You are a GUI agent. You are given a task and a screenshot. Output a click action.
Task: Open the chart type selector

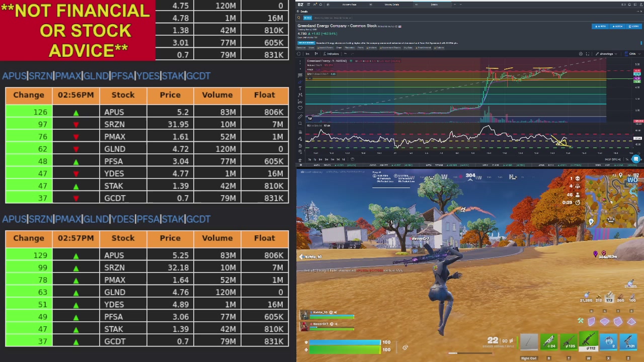pyautogui.click(x=316, y=54)
